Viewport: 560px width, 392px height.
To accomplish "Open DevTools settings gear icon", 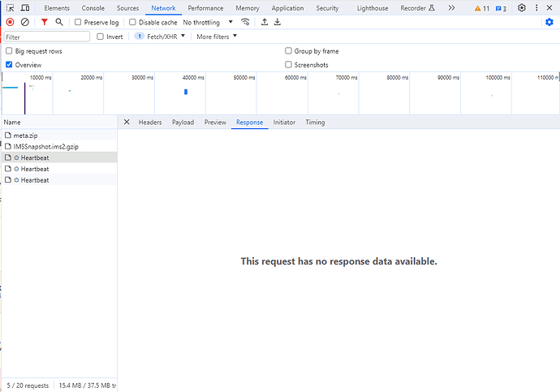I will pyautogui.click(x=522, y=8).
